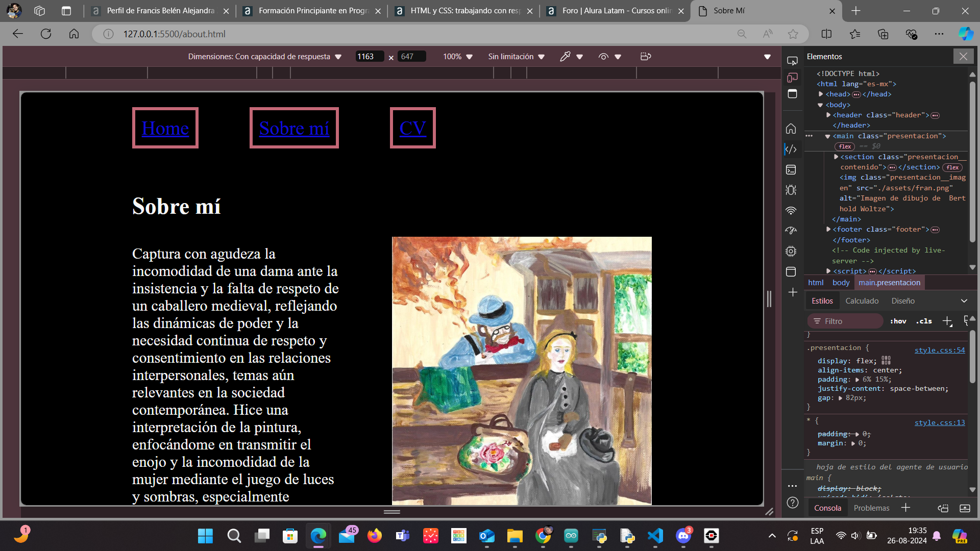The image size is (980, 551).
Task: Open the computed styles sidebar toggle icon
Action: [967, 321]
